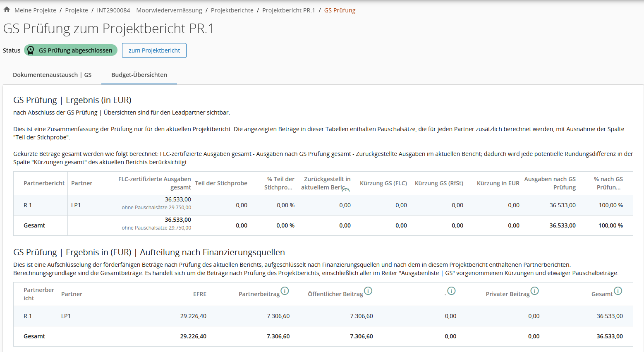Click the Zurückgestellt in aktuellem Bericht header

pos(326,183)
